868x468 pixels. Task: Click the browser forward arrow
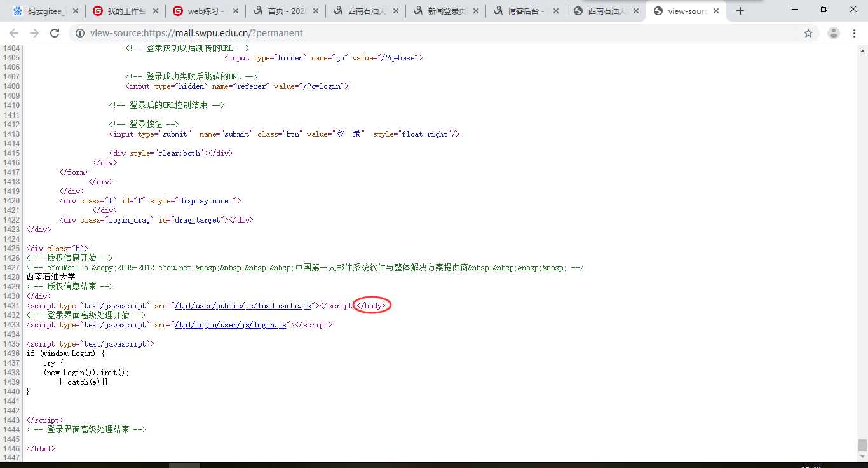tap(34, 33)
